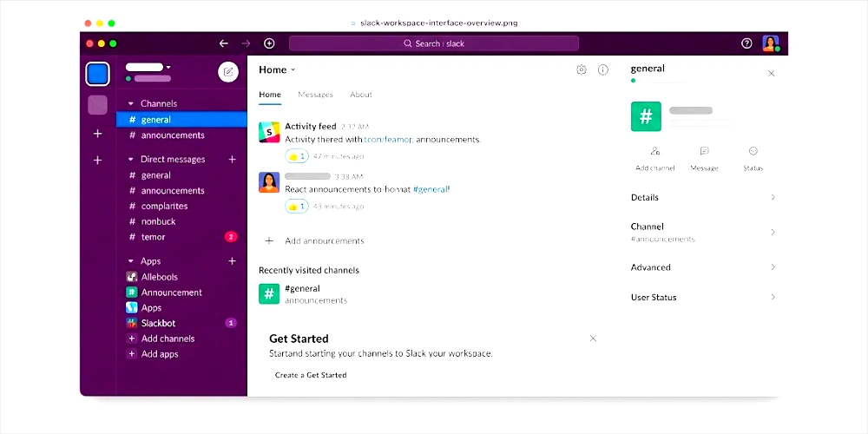Open the settings gear in the Home header
Viewport: 868px width, 434px height.
click(x=582, y=69)
